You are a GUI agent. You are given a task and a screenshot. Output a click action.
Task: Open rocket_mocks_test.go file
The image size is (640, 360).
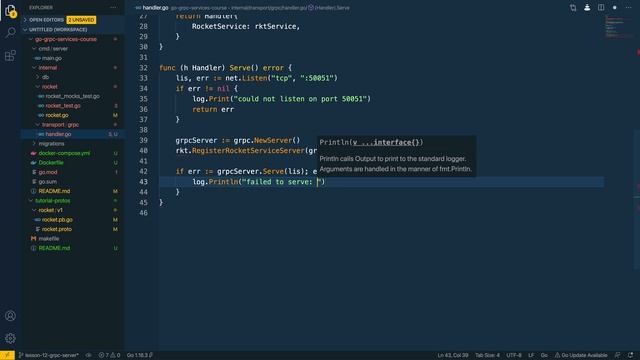[72, 96]
